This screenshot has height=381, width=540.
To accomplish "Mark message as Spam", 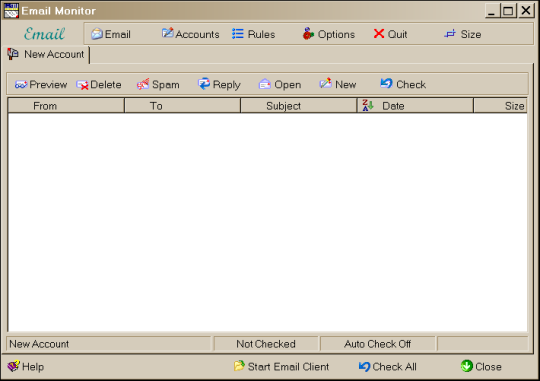I will (158, 84).
